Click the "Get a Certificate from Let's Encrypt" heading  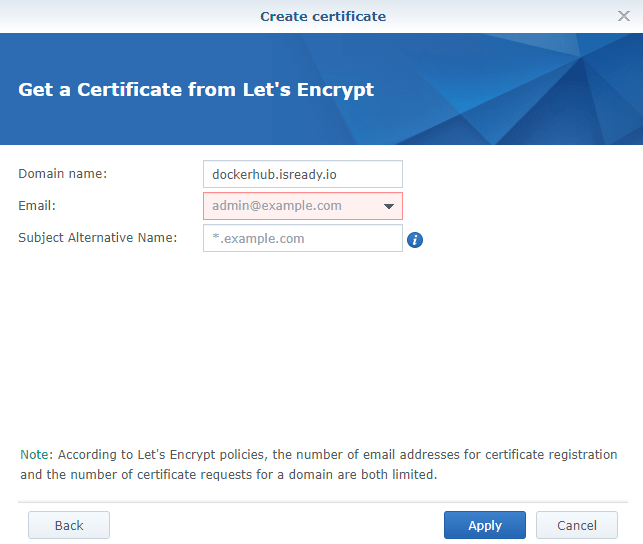click(x=196, y=89)
